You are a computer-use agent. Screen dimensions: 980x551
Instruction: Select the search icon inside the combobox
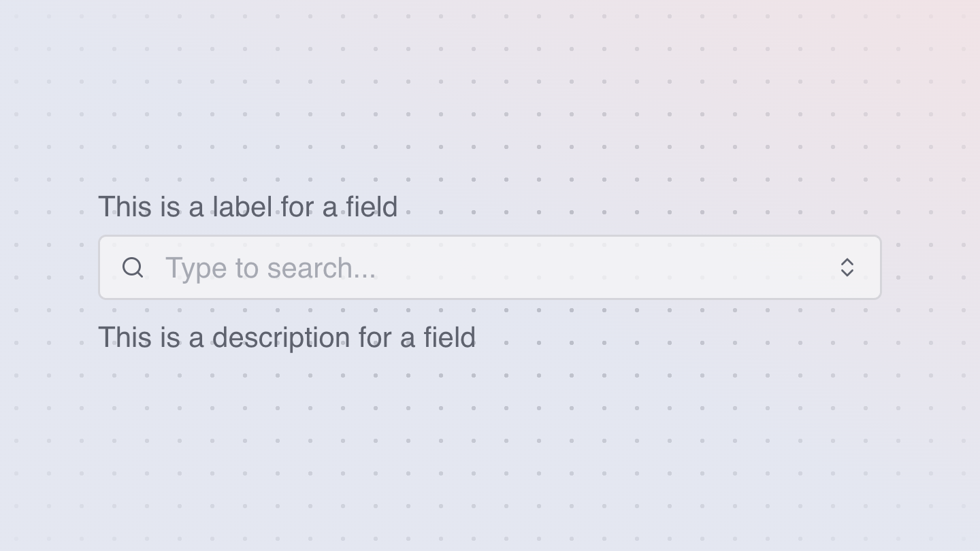(133, 267)
